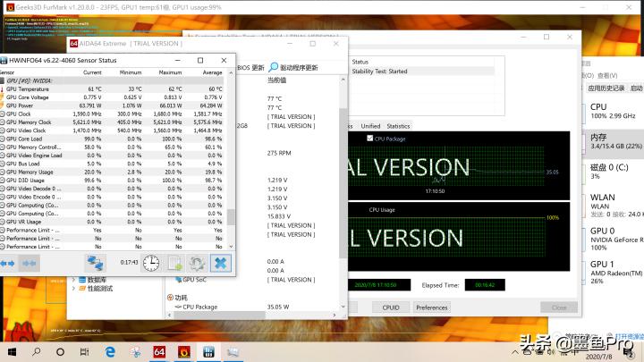Select the GPU Memory Clock row

[x=112, y=122]
